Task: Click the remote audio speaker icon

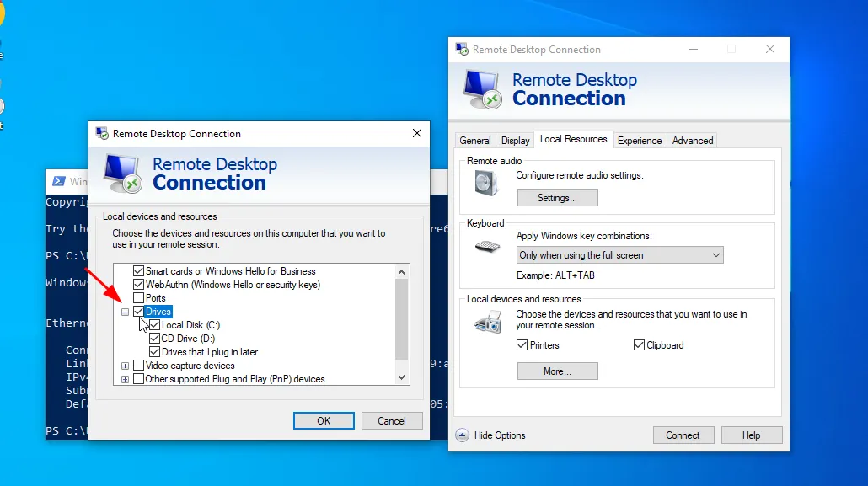Action: [486, 183]
